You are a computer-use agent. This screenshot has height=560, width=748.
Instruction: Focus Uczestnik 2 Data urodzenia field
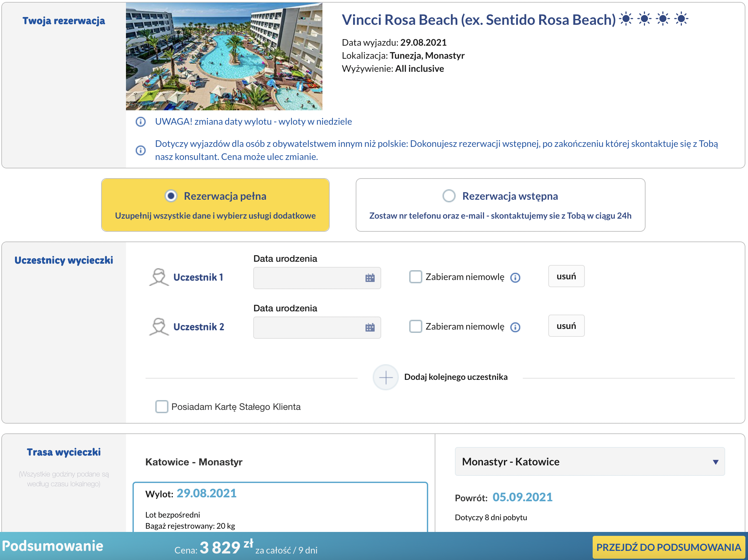[x=317, y=327]
